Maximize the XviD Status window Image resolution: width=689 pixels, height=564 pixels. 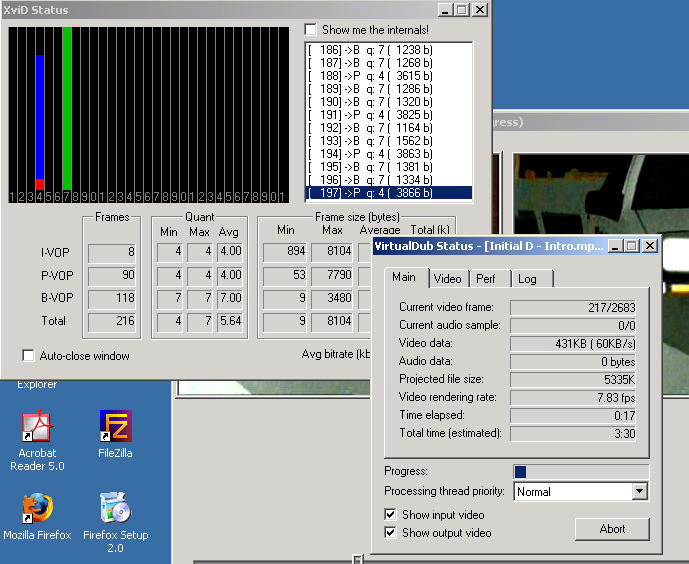pos(461,10)
